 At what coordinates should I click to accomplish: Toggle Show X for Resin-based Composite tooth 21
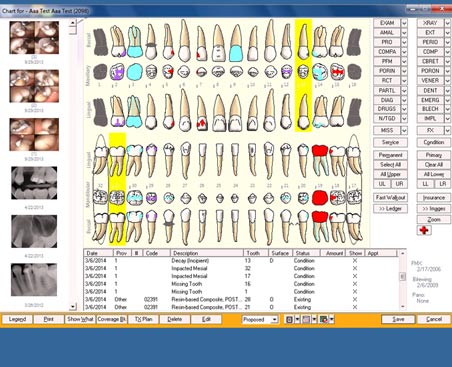[355, 307]
